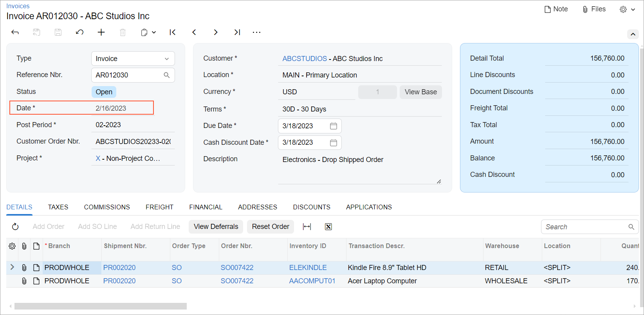
Task: Click the undo/cancel changes icon
Action: [x=79, y=32]
